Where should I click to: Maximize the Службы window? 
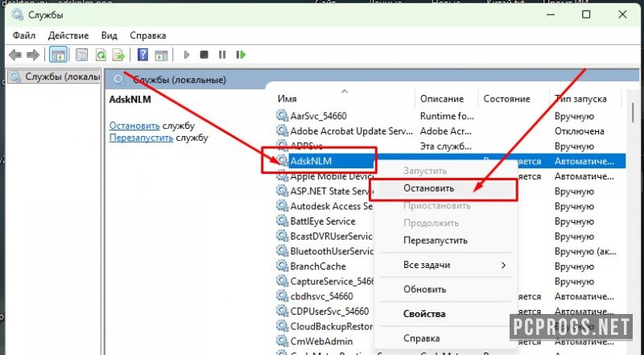coord(586,14)
